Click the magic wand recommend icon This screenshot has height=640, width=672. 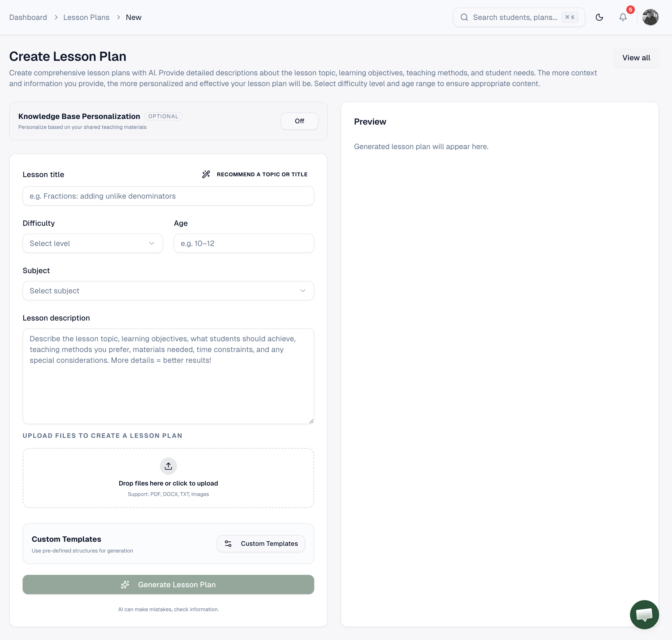206,174
